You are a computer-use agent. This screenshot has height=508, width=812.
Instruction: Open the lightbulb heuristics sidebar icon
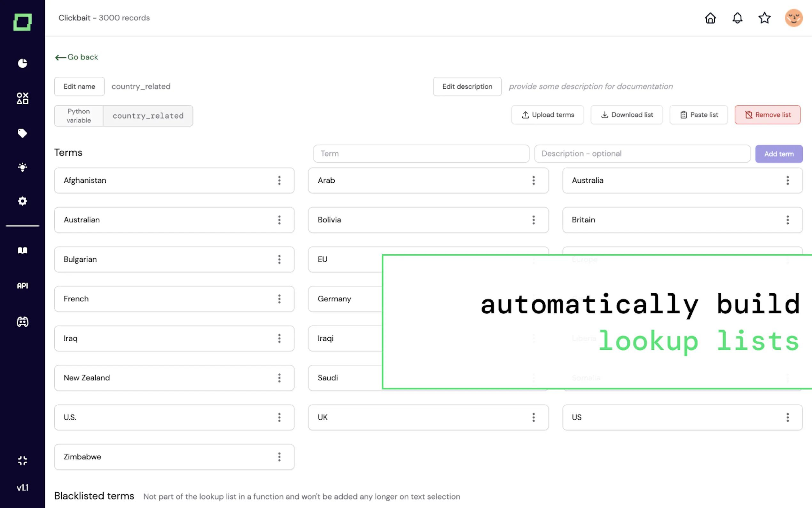(22, 167)
